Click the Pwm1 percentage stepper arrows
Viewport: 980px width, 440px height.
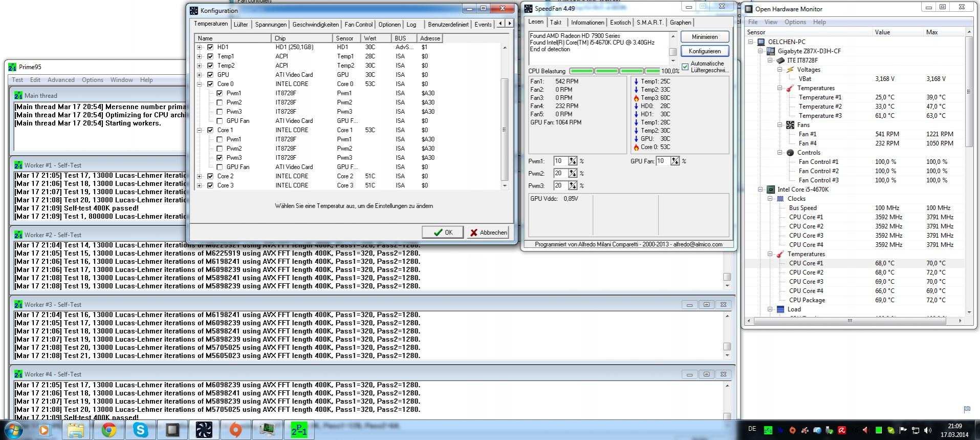click(x=573, y=161)
